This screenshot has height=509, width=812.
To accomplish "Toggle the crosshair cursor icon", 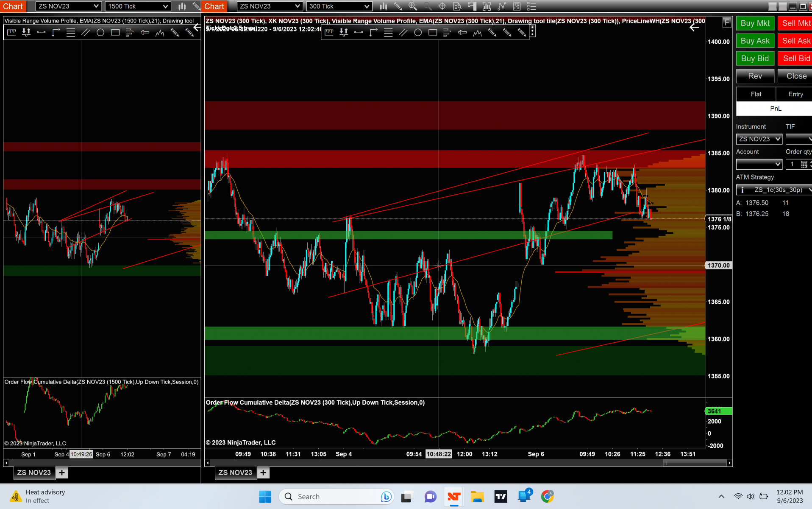I will [442, 6].
